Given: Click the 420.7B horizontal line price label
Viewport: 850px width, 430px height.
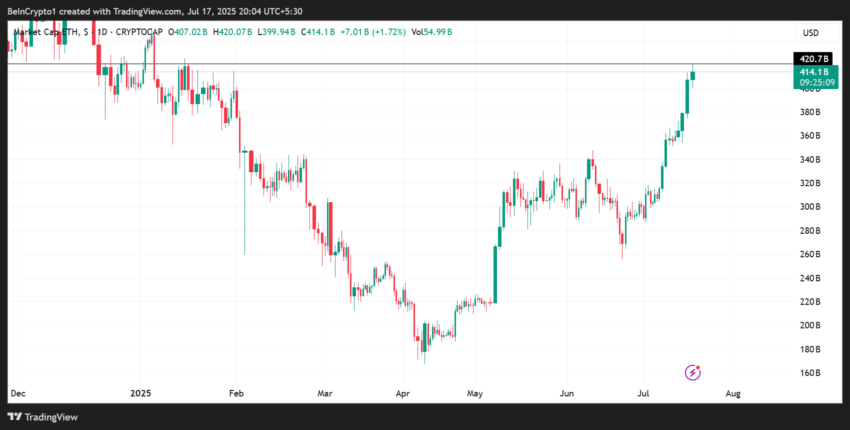Looking at the screenshot, I should coord(813,59).
